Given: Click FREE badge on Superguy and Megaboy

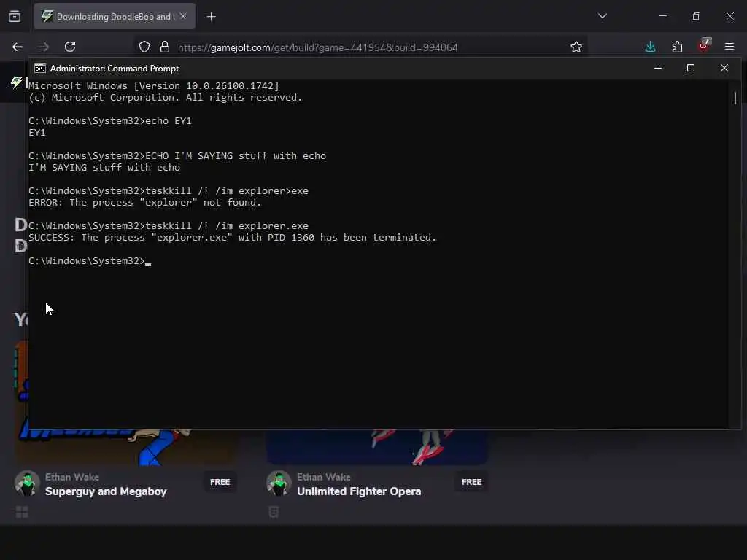Looking at the screenshot, I should pyautogui.click(x=220, y=483).
